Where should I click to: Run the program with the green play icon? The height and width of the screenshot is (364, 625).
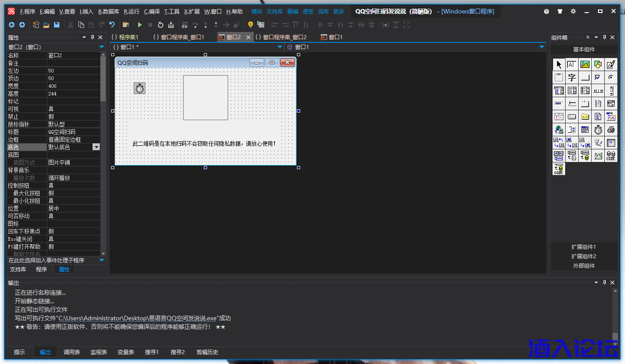click(139, 26)
